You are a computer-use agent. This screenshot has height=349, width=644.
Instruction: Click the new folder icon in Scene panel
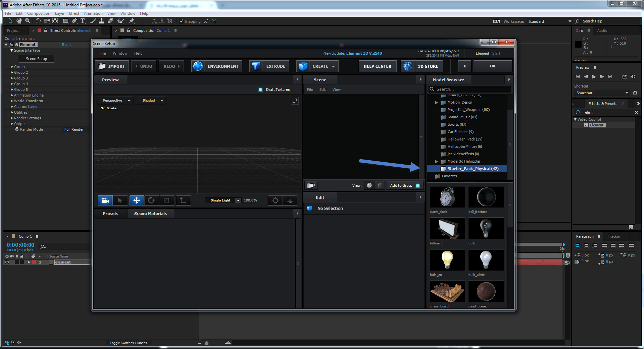coord(311,185)
